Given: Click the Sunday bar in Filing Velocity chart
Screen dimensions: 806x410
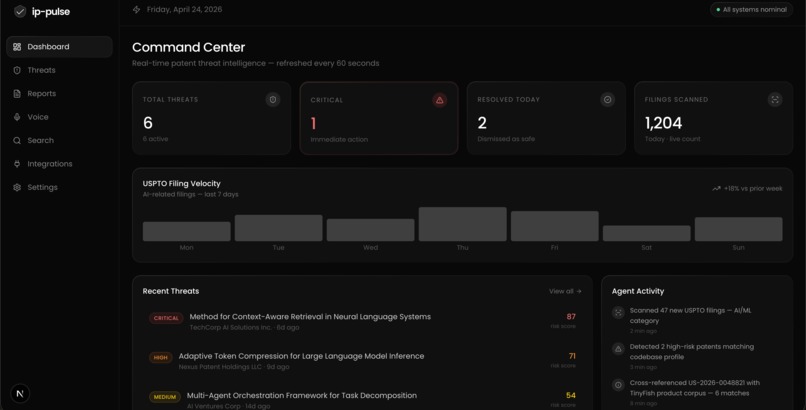Looking at the screenshot, I should click(x=739, y=229).
